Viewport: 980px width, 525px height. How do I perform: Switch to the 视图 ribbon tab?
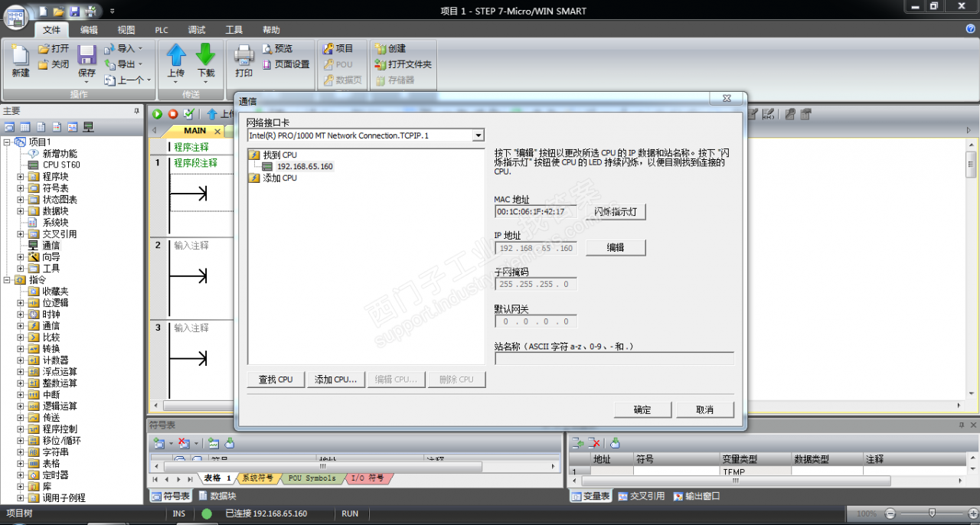[x=126, y=30]
